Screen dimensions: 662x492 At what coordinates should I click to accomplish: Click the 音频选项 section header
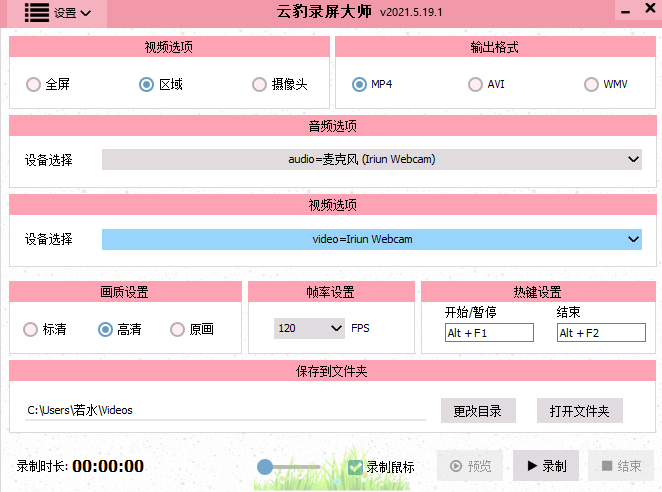click(333, 126)
